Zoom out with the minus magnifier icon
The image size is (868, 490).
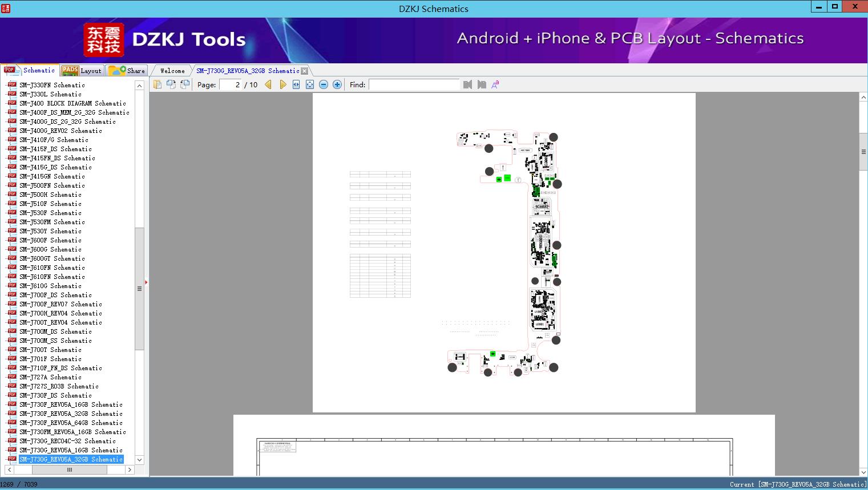(324, 84)
